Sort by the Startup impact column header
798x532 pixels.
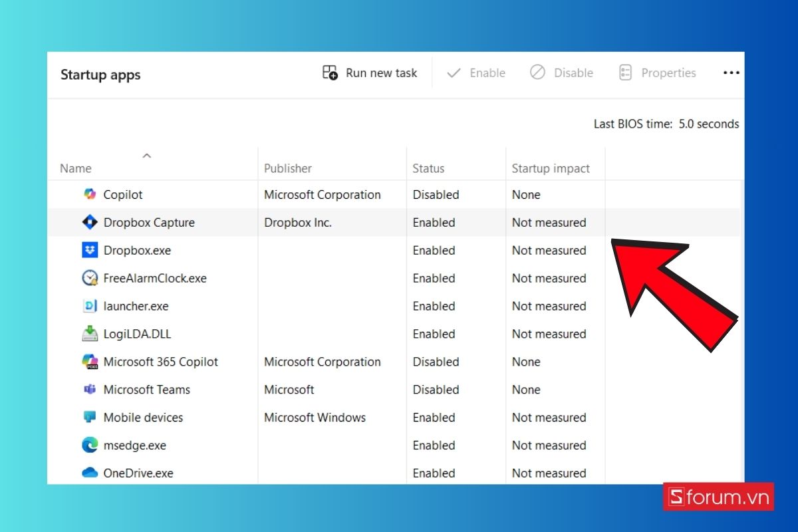coord(551,169)
